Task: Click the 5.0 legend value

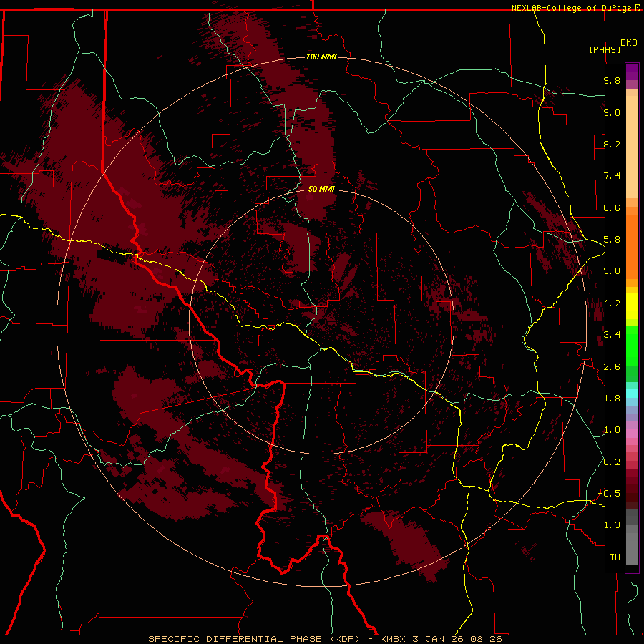Action: 612,271
